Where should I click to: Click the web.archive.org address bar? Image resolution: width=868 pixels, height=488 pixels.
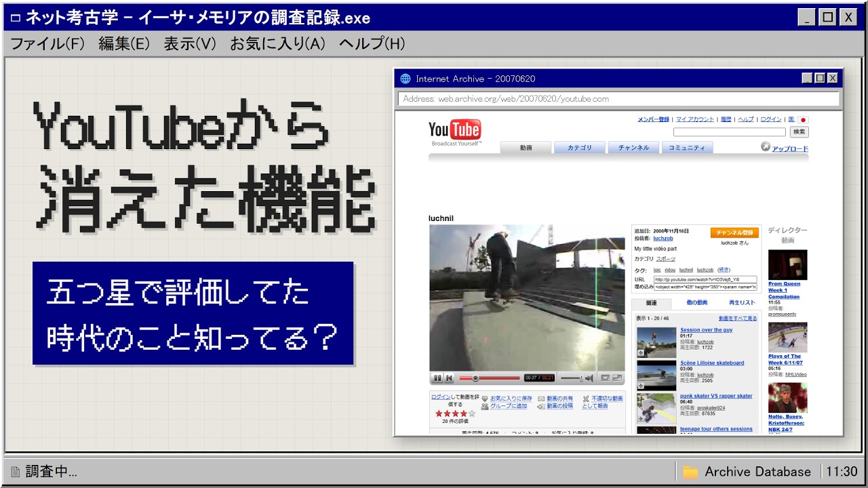(618, 99)
